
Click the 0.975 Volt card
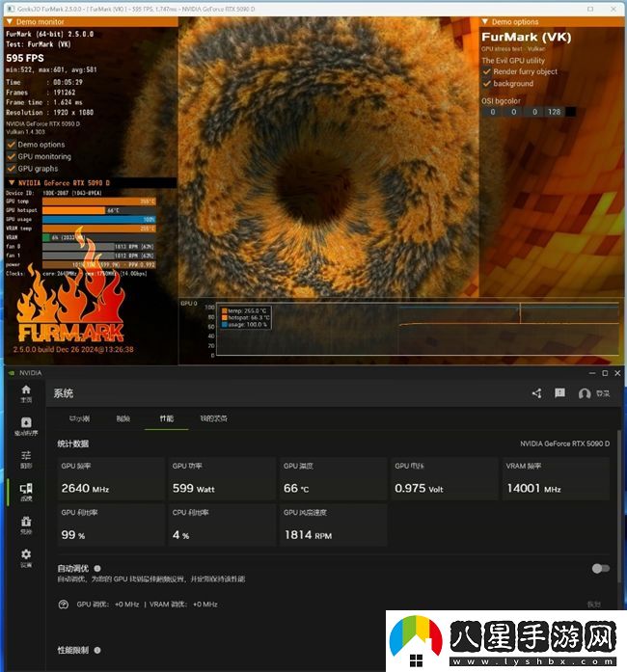[x=445, y=479]
